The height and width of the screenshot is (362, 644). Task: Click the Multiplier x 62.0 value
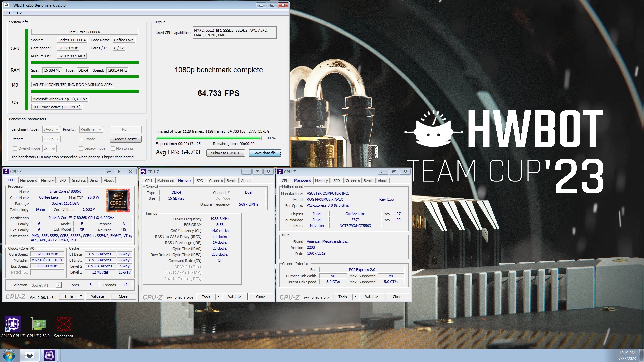(47, 260)
